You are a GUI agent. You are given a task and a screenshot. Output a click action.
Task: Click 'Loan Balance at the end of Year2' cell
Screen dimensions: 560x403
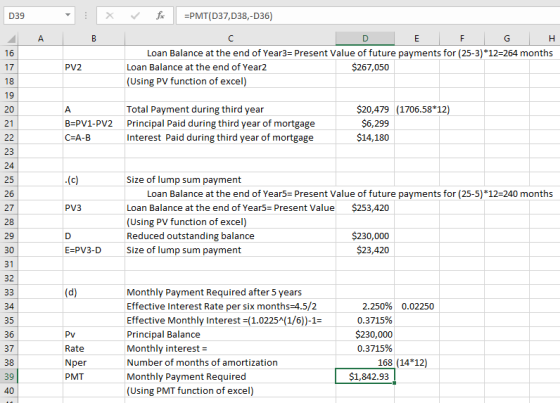pos(230,67)
